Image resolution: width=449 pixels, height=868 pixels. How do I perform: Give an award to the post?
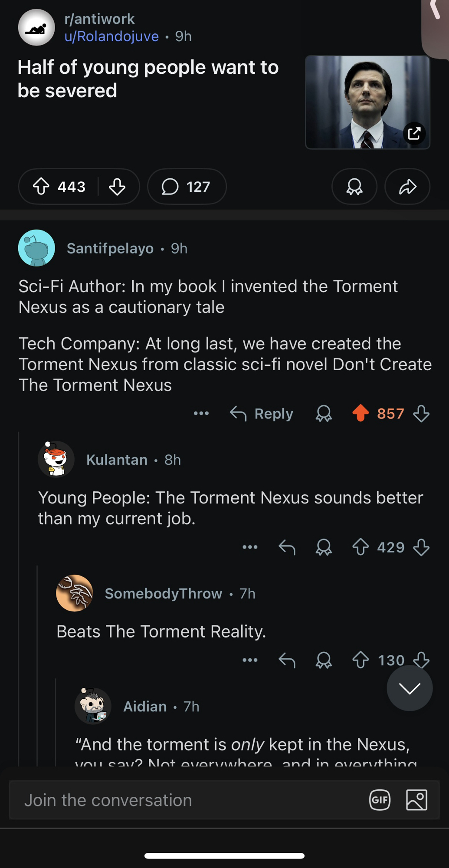tap(354, 187)
